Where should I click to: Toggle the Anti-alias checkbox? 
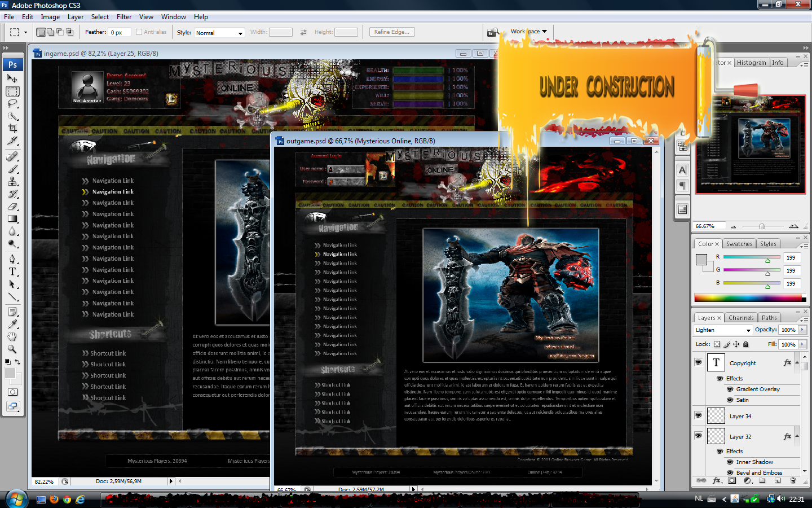point(139,32)
